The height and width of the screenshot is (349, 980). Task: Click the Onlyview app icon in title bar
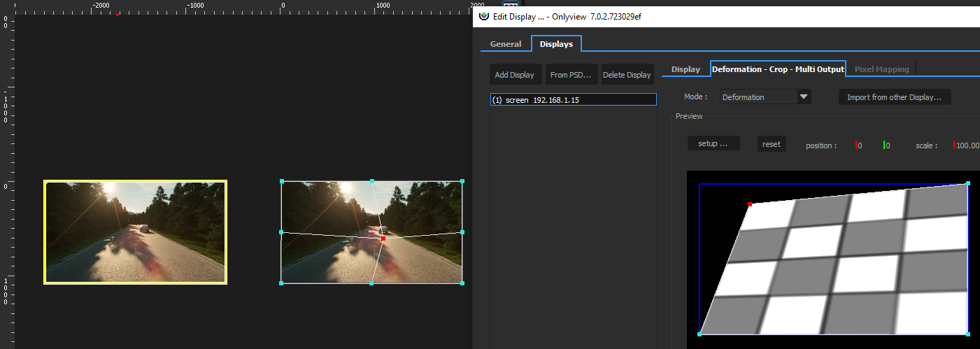coord(483,16)
